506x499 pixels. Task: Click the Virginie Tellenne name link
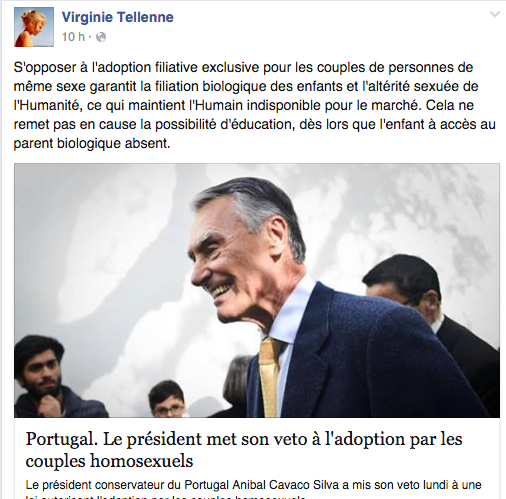pyautogui.click(x=118, y=17)
